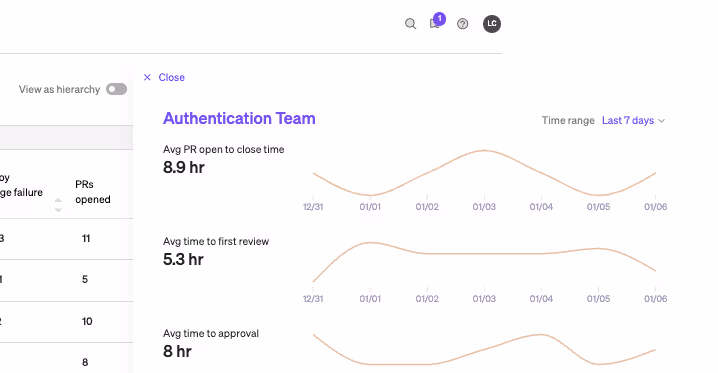Image resolution: width=718 pixels, height=373 pixels.
Task: Click the 01/03 marker on PR open-to-close chart
Action: (x=484, y=207)
